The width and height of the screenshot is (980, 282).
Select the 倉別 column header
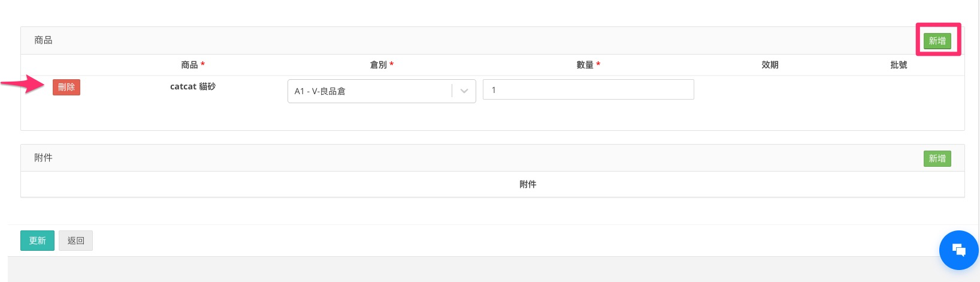378,65
